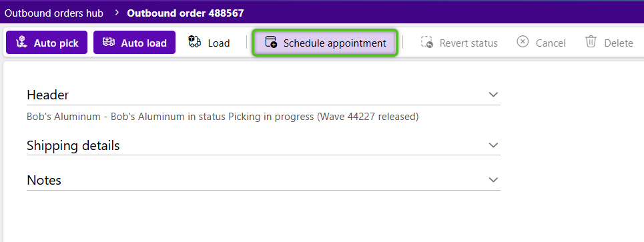The image size is (644, 242).
Task: Choose the Load toolbar label
Action: [x=218, y=43]
